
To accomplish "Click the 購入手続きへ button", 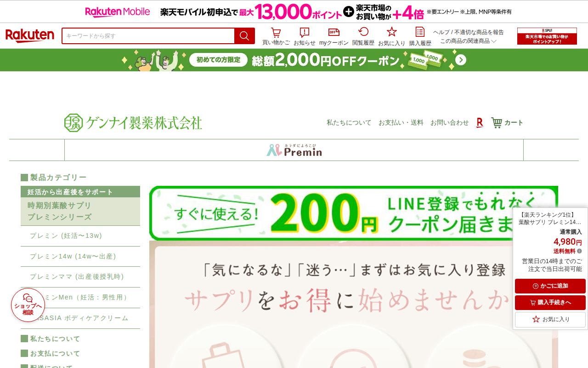I will click(550, 303).
